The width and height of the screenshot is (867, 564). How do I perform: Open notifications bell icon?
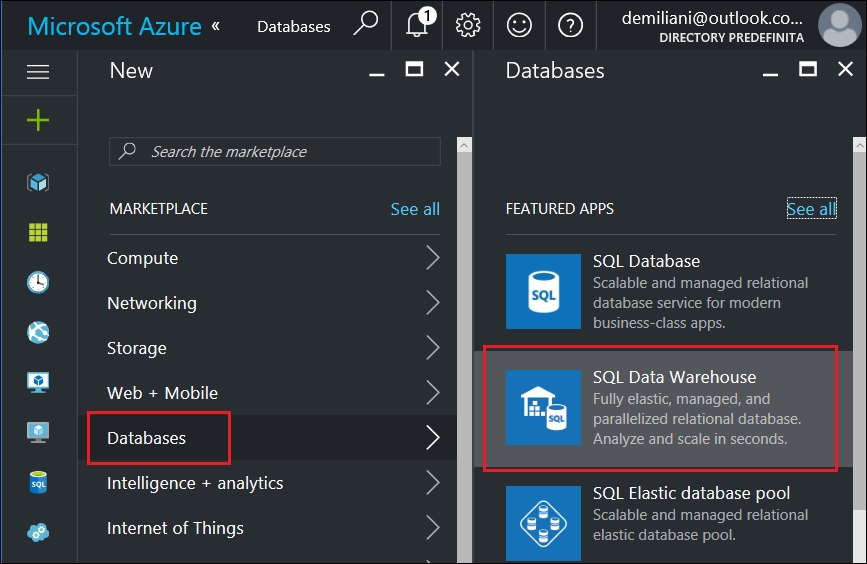tap(418, 24)
